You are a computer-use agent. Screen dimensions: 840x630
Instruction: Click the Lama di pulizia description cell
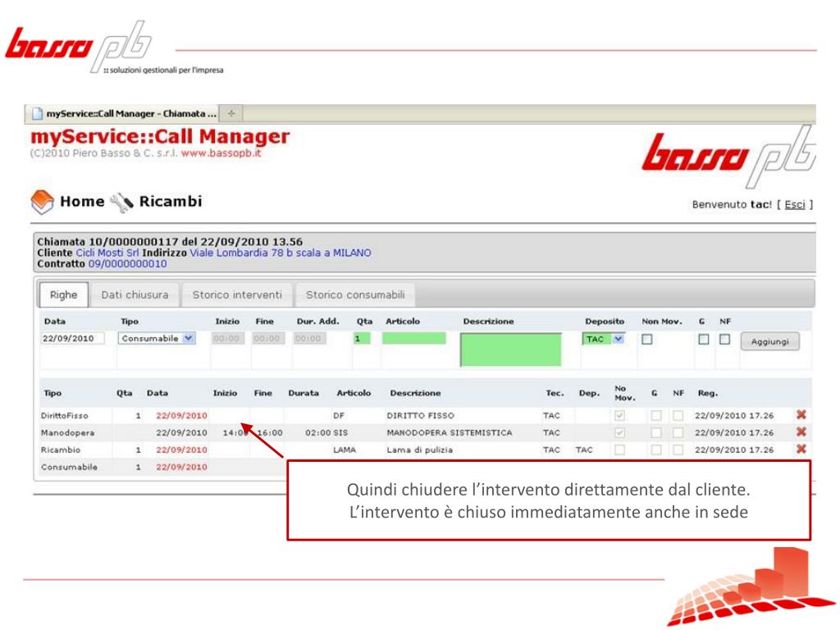[420, 450]
